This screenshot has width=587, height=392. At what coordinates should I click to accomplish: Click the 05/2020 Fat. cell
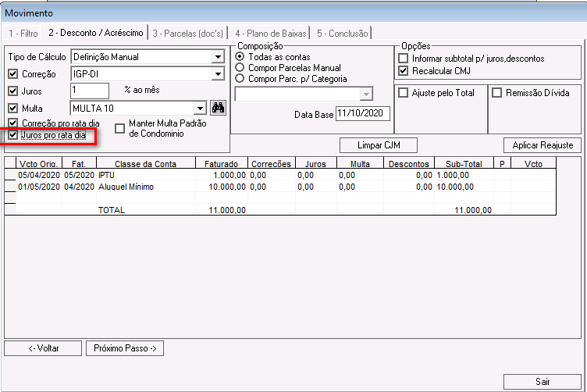(79, 175)
